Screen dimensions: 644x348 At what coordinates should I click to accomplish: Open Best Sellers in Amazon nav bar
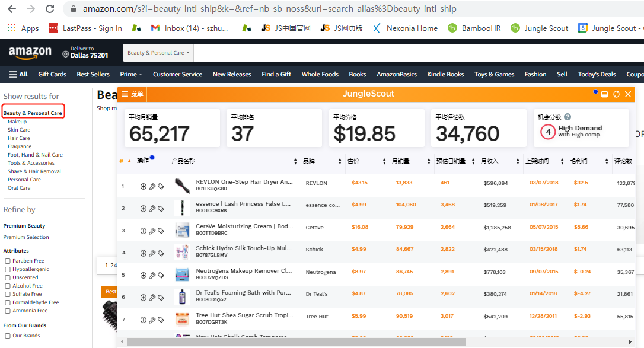[93, 74]
